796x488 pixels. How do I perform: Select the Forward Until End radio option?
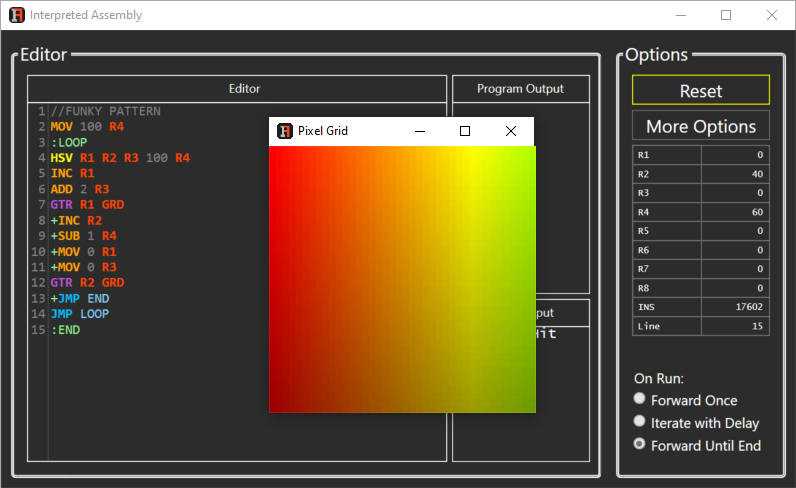click(640, 444)
